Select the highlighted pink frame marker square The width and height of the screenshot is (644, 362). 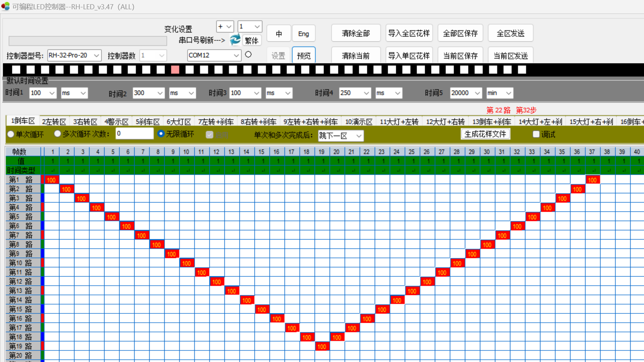click(x=175, y=69)
